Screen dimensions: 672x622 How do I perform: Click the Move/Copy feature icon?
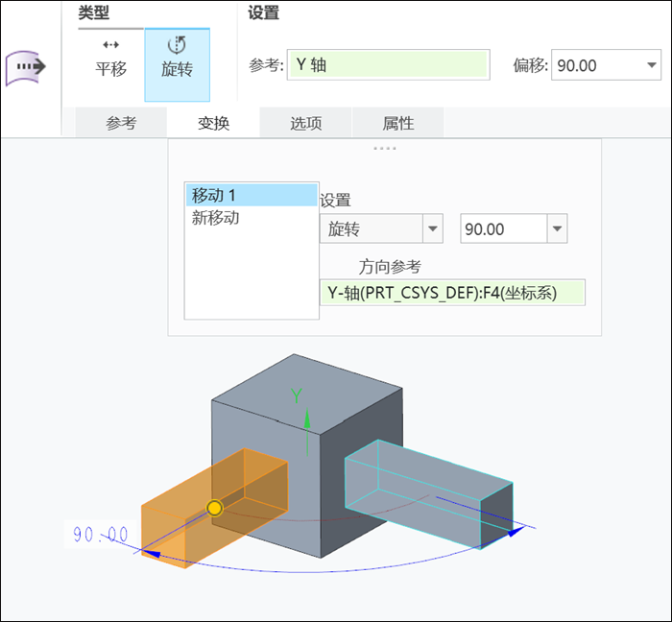pos(26,67)
